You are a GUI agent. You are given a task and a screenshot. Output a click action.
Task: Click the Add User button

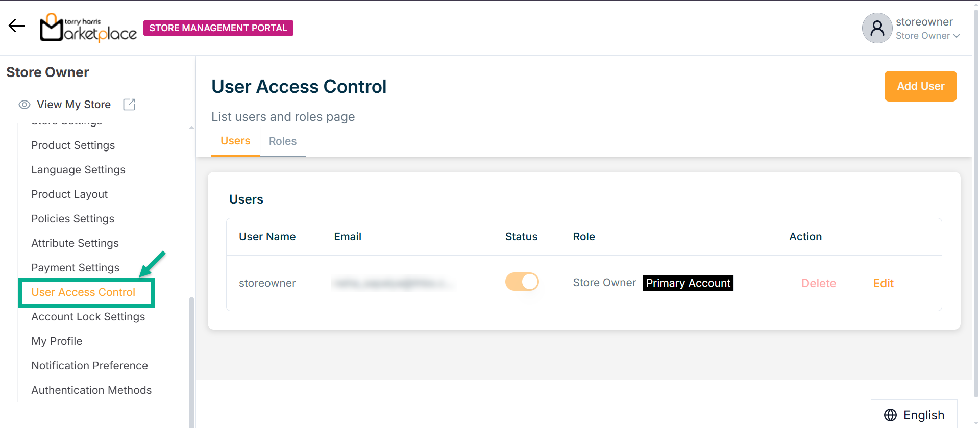pyautogui.click(x=920, y=86)
